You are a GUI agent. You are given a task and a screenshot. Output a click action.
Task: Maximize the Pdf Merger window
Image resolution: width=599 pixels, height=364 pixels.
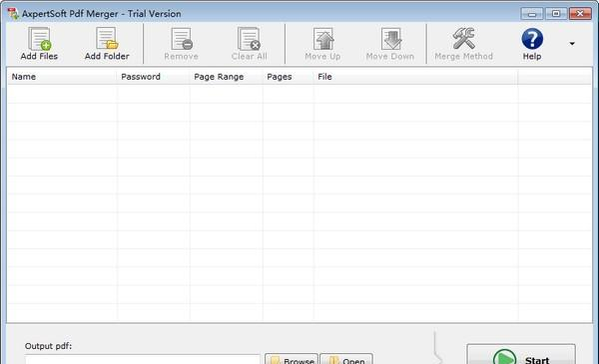click(x=556, y=14)
